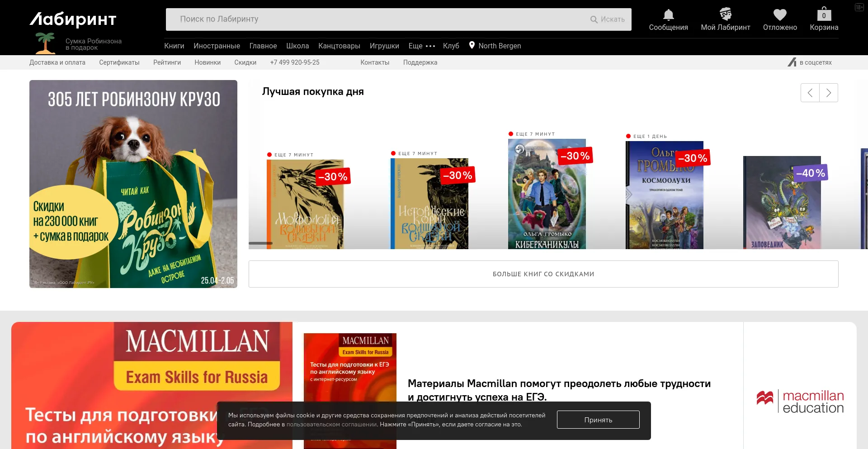This screenshot has height=449, width=868.
Task: Open the Исторические корни волшебной сказки book
Action: [429, 203]
